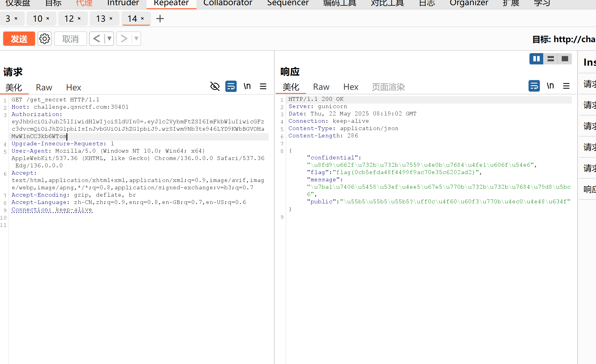Viewport: 596px width, 364px height.
Task: Select request Raw view tab
Action: pos(44,88)
